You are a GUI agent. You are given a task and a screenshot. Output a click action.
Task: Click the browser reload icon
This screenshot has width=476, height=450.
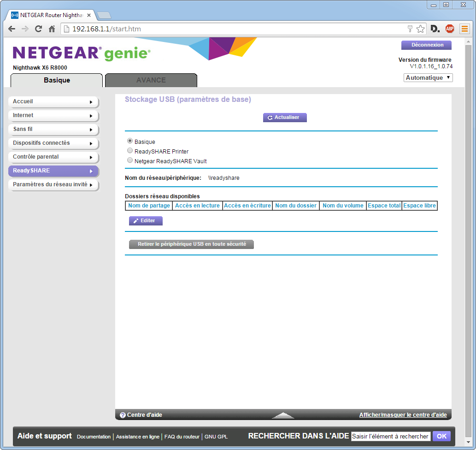39,29
